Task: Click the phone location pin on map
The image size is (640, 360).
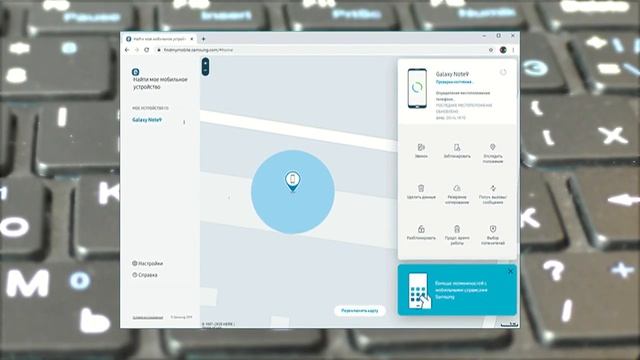Action: [x=292, y=181]
